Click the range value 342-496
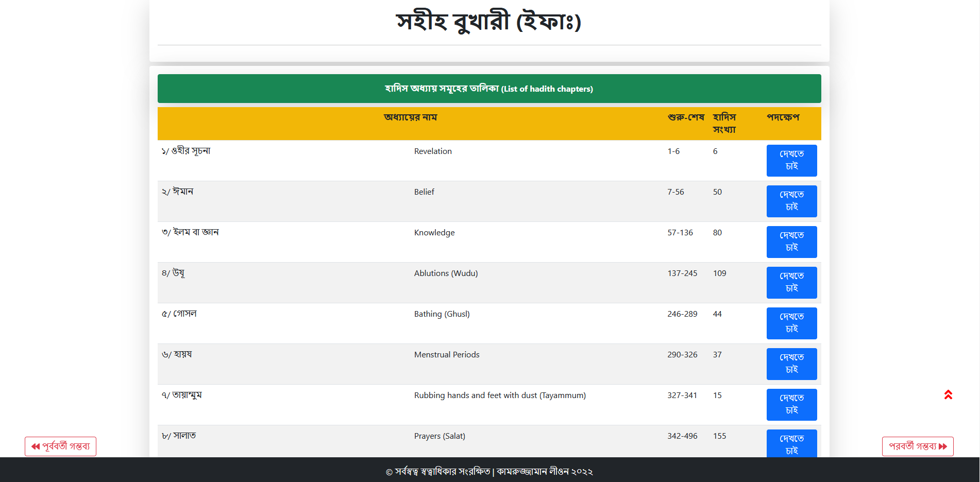This screenshot has height=482, width=980. (682, 436)
